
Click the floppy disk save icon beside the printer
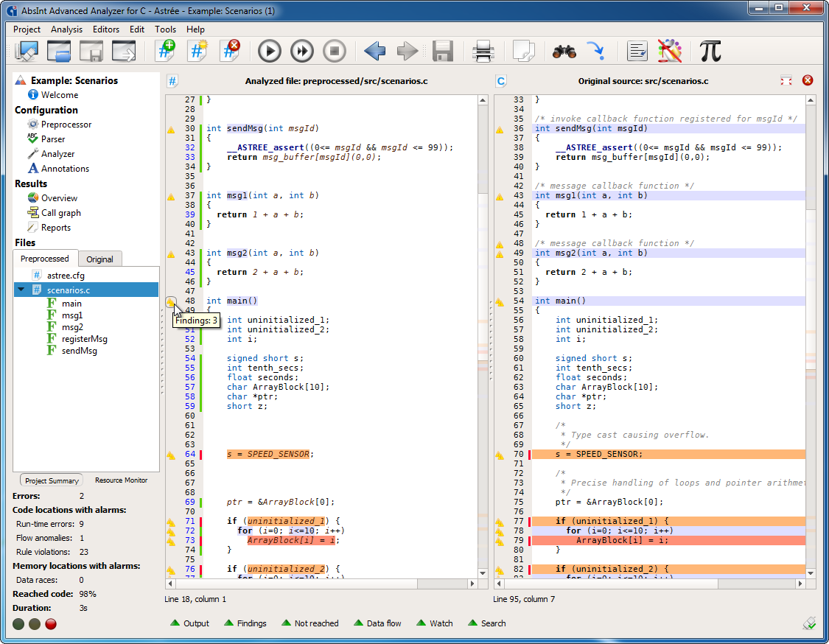click(x=443, y=52)
